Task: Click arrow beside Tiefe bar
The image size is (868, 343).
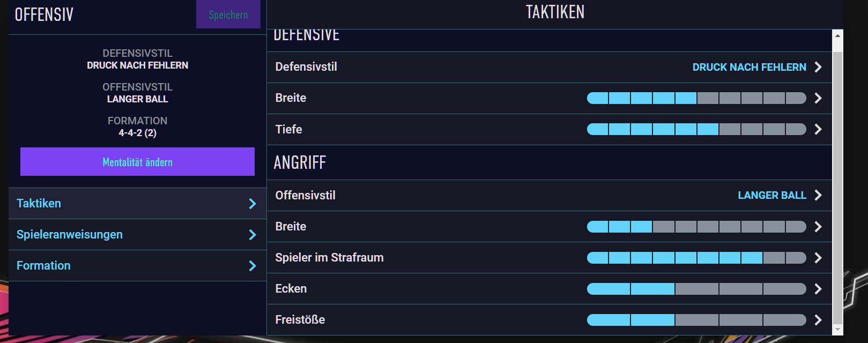Action: pos(818,129)
